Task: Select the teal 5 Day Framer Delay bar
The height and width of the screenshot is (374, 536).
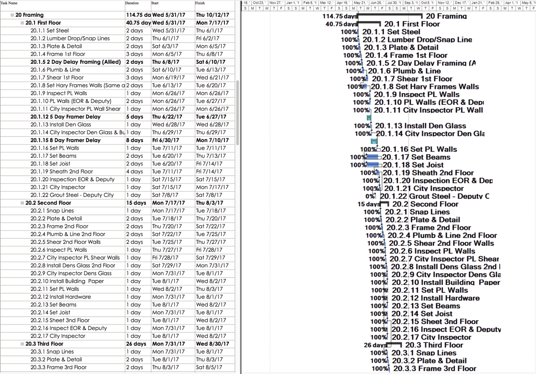Action: point(369,118)
